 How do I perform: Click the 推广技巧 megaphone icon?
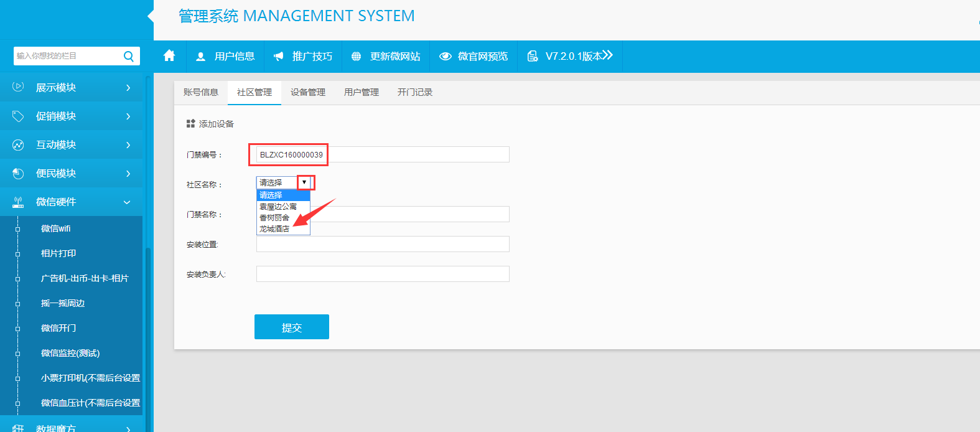pyautogui.click(x=278, y=57)
